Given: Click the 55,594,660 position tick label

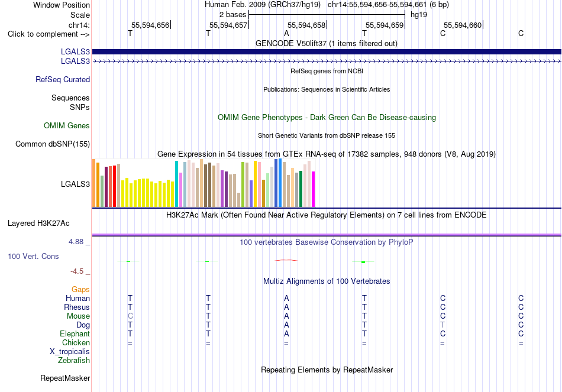Looking at the screenshot, I should coord(463,25).
